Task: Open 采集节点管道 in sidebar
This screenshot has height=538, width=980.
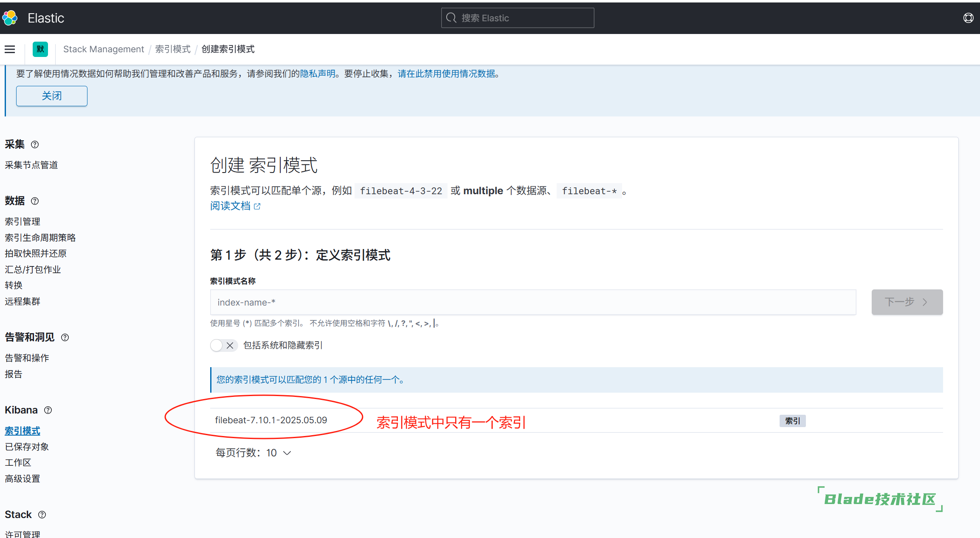Action: click(x=31, y=165)
